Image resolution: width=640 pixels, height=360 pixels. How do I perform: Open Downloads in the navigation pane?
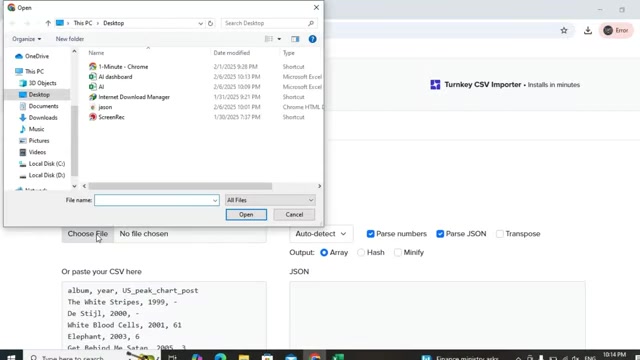[x=38, y=118]
